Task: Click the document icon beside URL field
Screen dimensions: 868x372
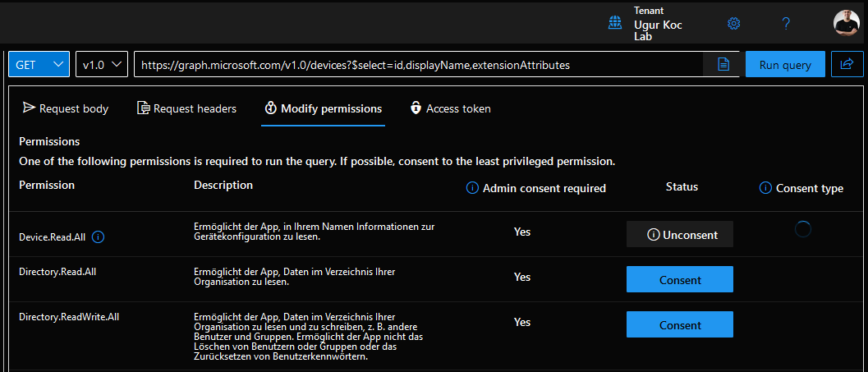Action: (x=723, y=65)
